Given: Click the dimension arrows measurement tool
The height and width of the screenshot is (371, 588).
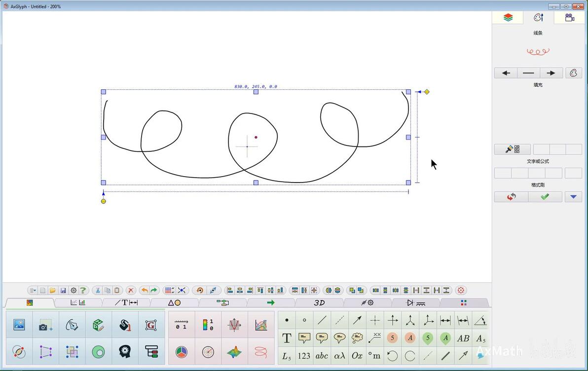Looking at the screenshot, I should [x=445, y=320].
